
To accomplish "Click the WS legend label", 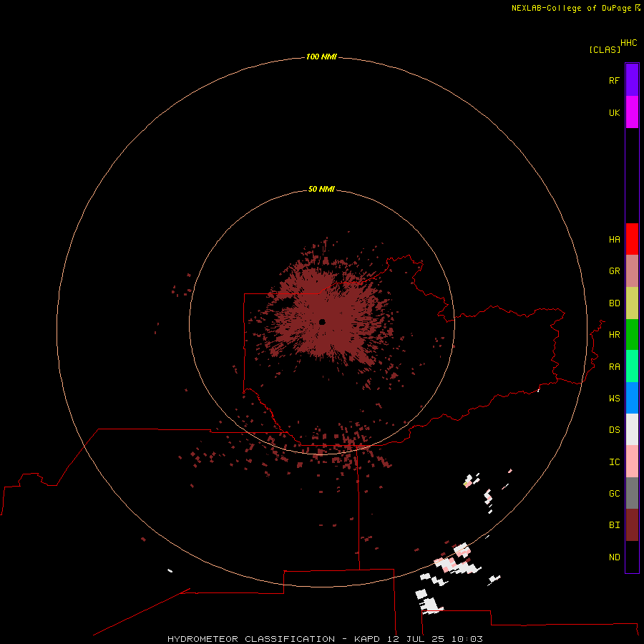I will (x=614, y=398).
